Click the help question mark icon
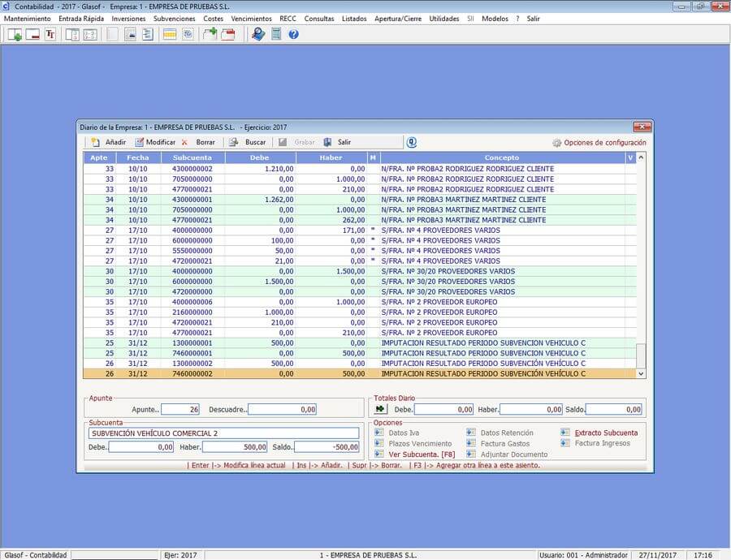The width and height of the screenshot is (731, 560). (x=293, y=36)
